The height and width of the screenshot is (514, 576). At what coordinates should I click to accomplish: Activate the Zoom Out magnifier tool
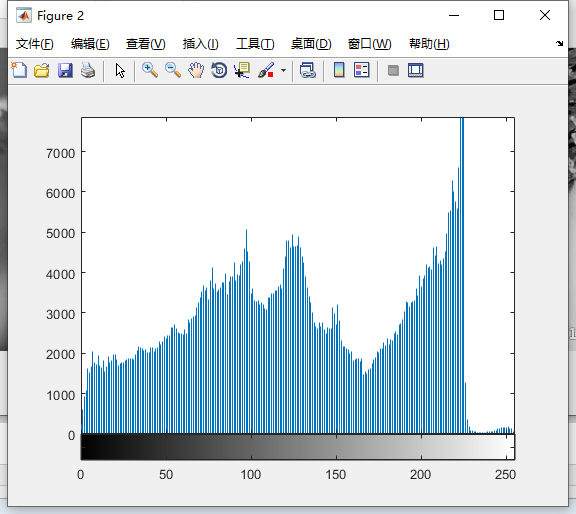173,70
